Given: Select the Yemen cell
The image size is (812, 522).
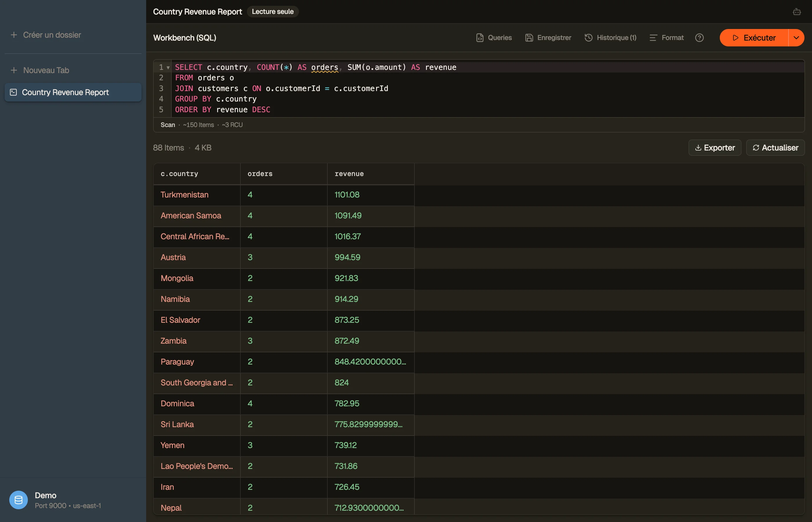Looking at the screenshot, I should [x=197, y=445].
